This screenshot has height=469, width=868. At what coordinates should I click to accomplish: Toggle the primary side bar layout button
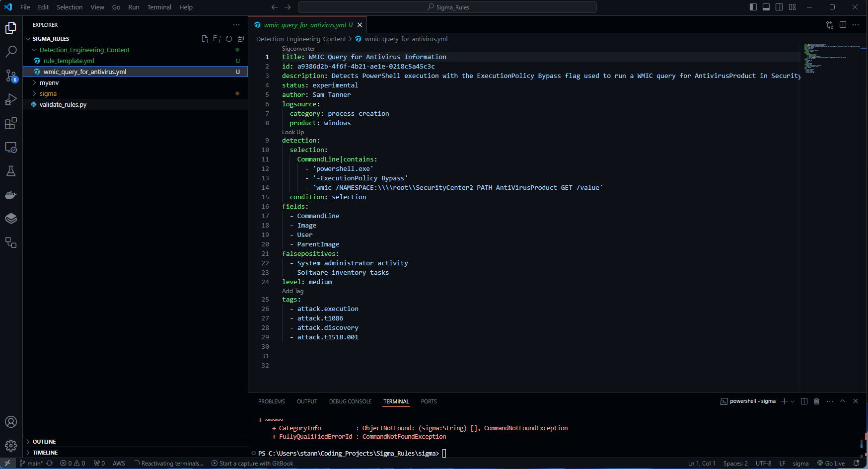click(753, 7)
